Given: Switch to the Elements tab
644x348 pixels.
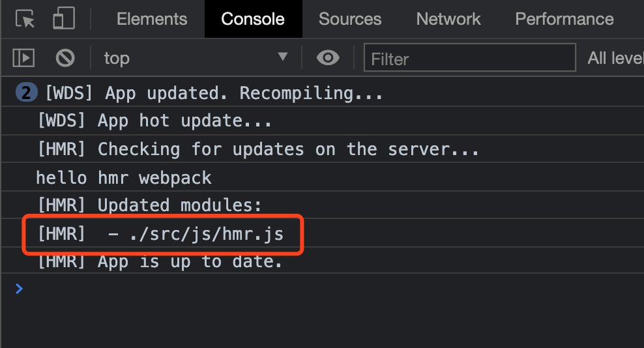Looking at the screenshot, I should [x=152, y=19].
